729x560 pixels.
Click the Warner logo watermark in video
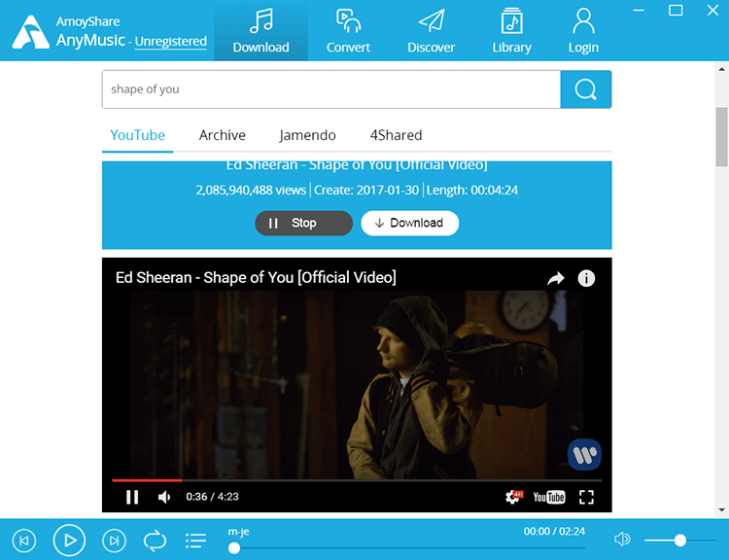pos(584,454)
